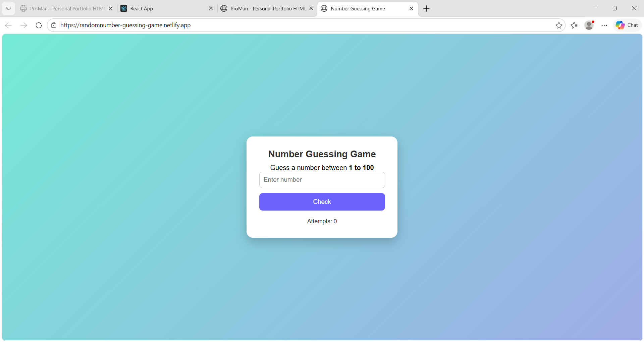The height and width of the screenshot is (342, 644).
Task: Click the Enter number input field
Action: point(322,180)
